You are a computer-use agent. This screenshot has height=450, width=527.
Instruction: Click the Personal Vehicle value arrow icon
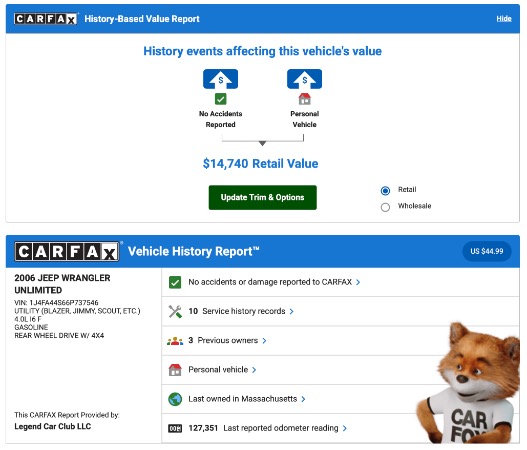(305, 79)
